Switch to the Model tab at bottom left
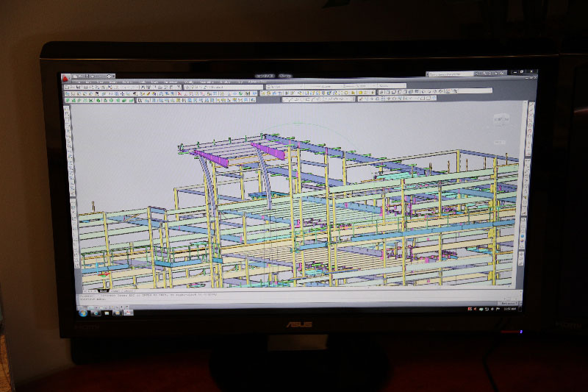 point(104,290)
